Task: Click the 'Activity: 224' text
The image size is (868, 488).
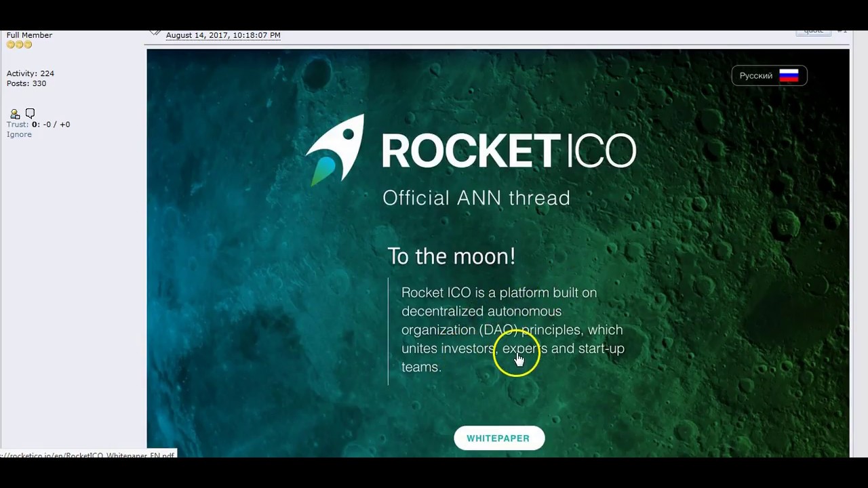Action: pos(31,73)
